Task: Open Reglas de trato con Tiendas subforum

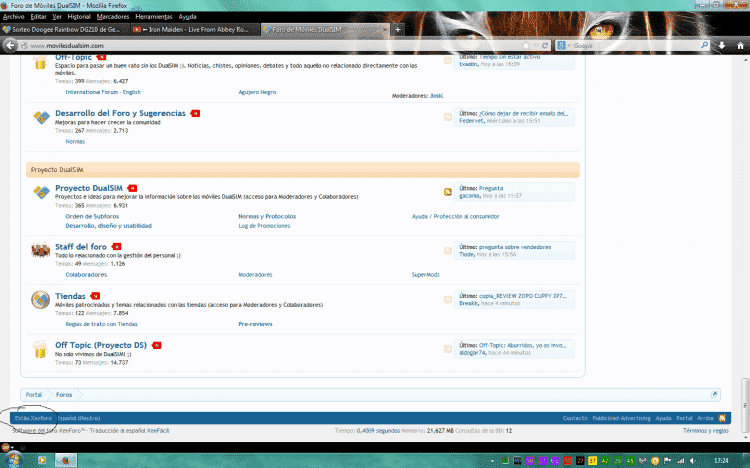Action: [x=101, y=324]
